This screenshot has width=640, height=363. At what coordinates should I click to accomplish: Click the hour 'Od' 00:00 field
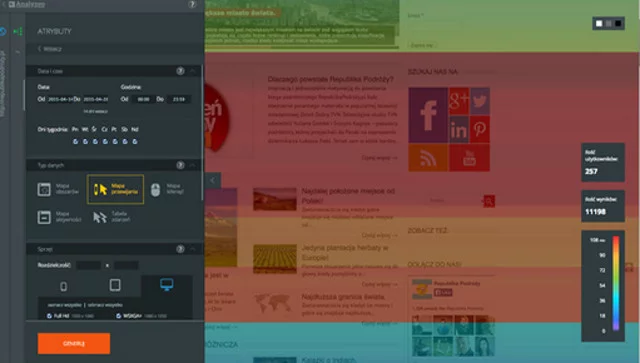(143, 99)
